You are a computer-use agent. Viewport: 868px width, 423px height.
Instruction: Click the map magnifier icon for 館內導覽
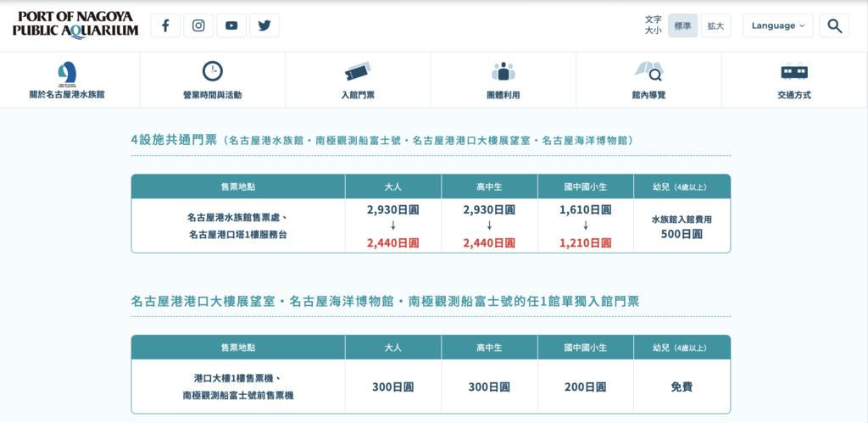coord(648,71)
